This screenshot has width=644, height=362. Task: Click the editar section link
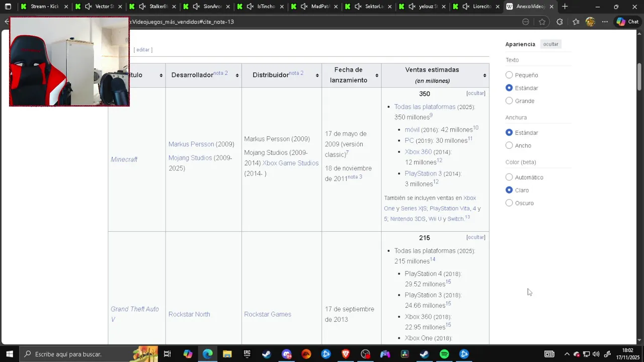[143, 50]
